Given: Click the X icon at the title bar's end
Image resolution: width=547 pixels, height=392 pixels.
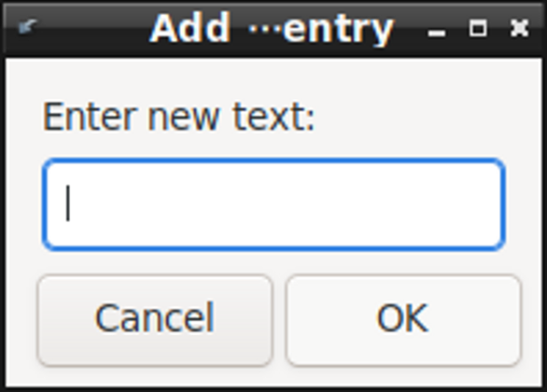Looking at the screenshot, I should 519,28.
